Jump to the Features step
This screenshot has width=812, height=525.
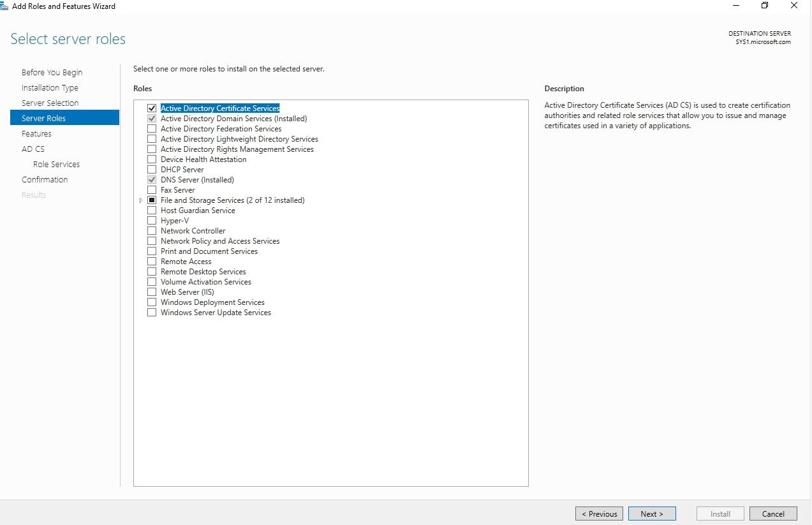[x=36, y=133]
